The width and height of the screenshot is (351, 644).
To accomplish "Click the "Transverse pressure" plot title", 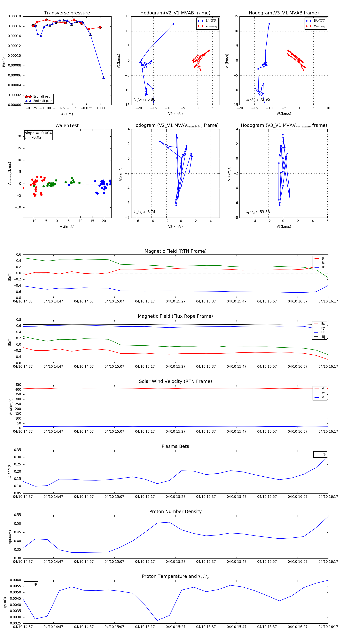I will (67, 13).
